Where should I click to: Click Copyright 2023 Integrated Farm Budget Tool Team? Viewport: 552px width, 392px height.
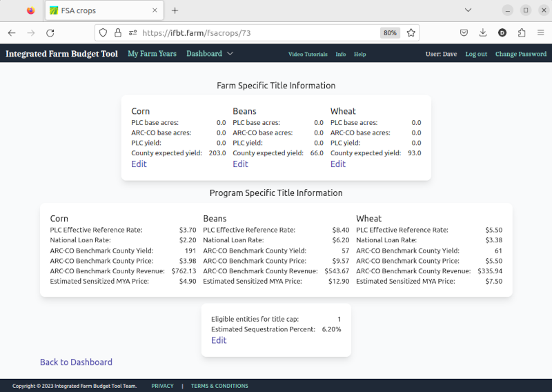point(75,386)
